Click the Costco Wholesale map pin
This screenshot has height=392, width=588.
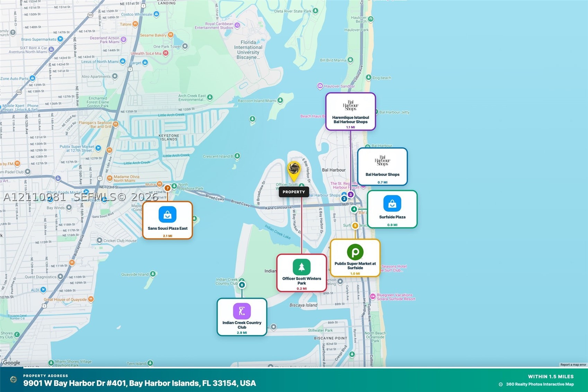pyautogui.click(x=157, y=14)
